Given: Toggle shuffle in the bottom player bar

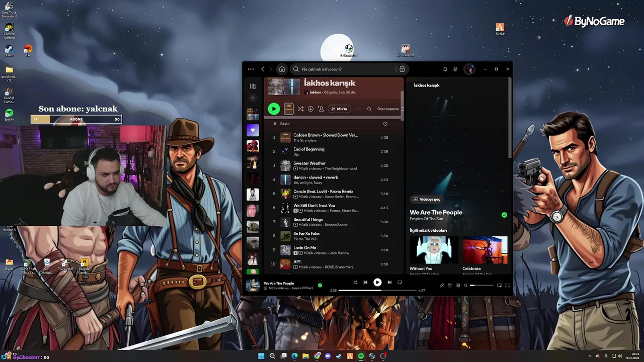Looking at the screenshot, I should point(355,283).
